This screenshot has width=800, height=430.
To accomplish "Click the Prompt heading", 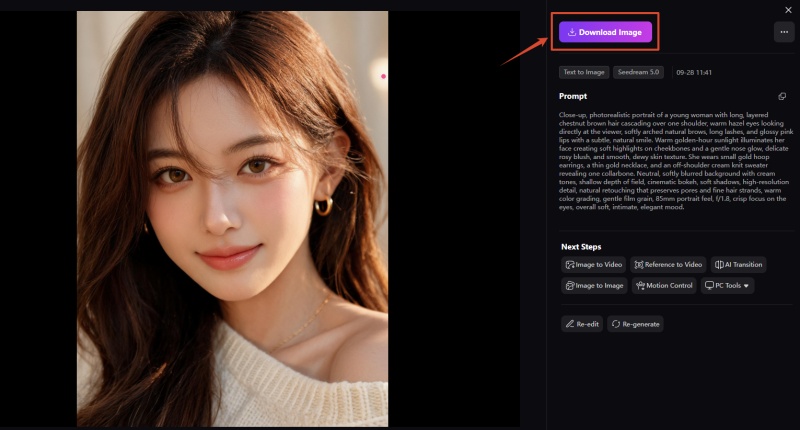I will 573,96.
